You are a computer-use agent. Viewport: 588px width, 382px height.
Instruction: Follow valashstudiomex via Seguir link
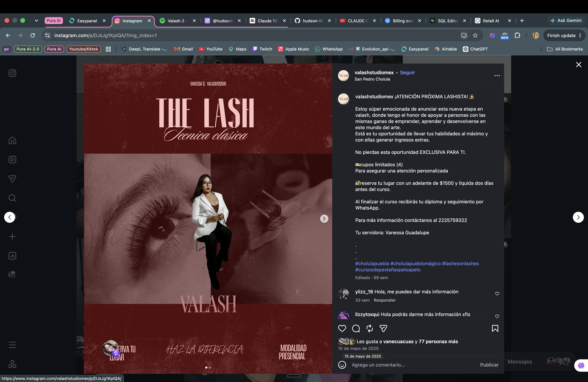click(x=407, y=72)
